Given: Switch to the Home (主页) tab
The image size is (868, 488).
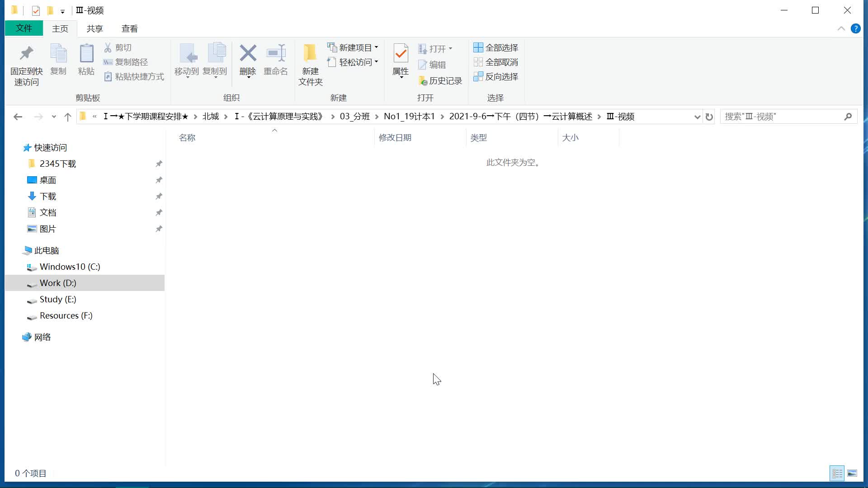Looking at the screenshot, I should pos(60,28).
